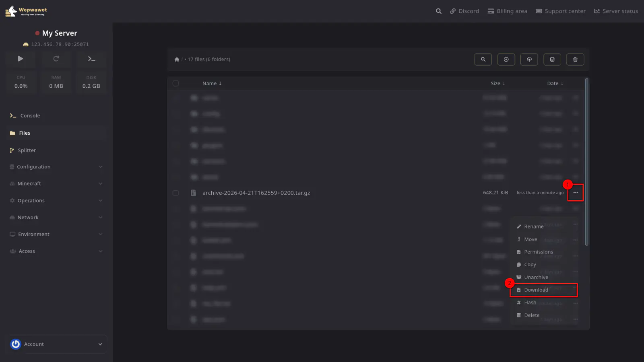This screenshot has width=644, height=362.
Task: Open the three-dot menu for the archive file
Action: pos(576,193)
